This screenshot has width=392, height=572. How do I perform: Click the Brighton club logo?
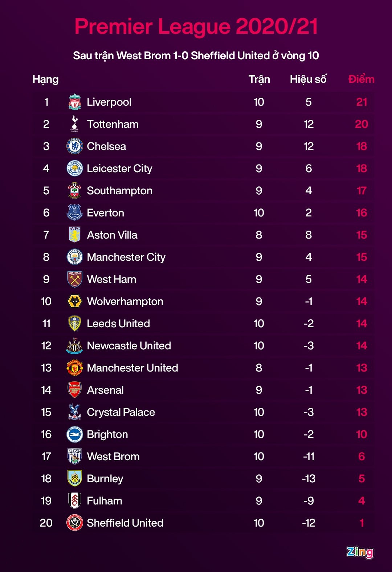(75, 434)
